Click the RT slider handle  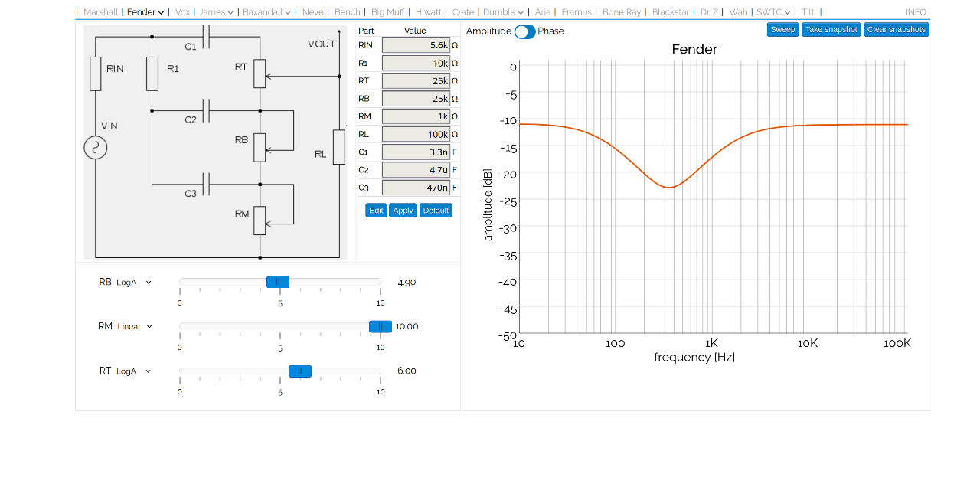[300, 371]
